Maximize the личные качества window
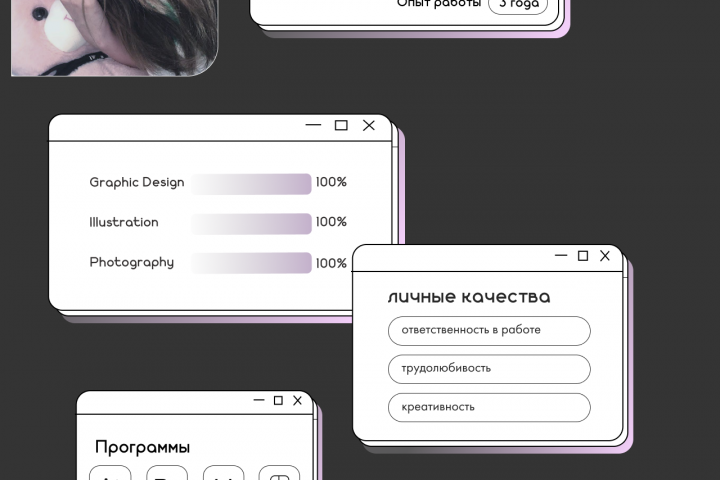Viewport: 720px width, 480px height. (x=583, y=256)
